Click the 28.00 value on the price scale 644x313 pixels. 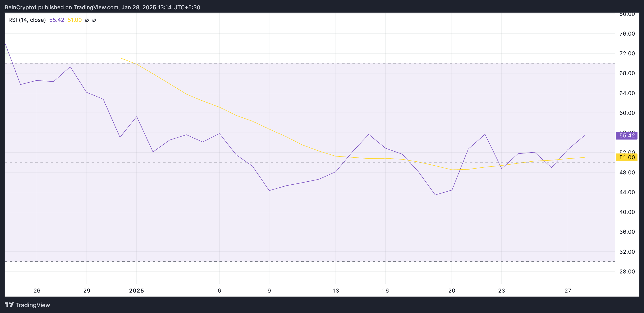[x=627, y=272]
